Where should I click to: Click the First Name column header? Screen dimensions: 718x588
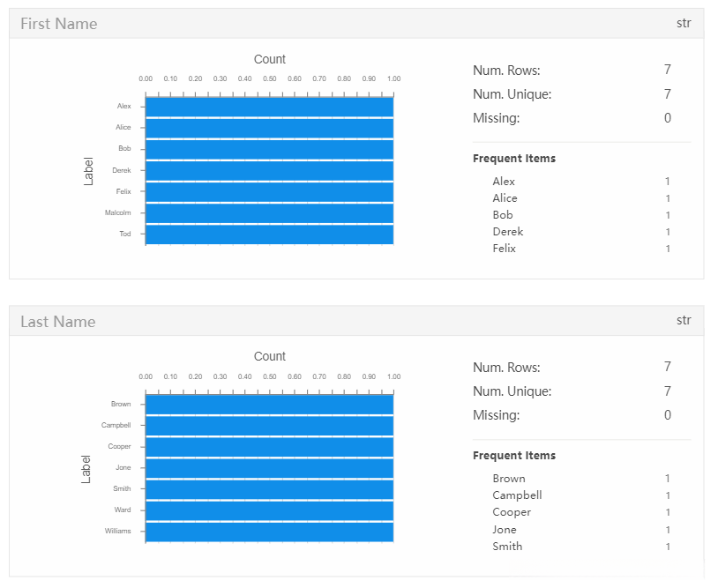click(x=59, y=24)
